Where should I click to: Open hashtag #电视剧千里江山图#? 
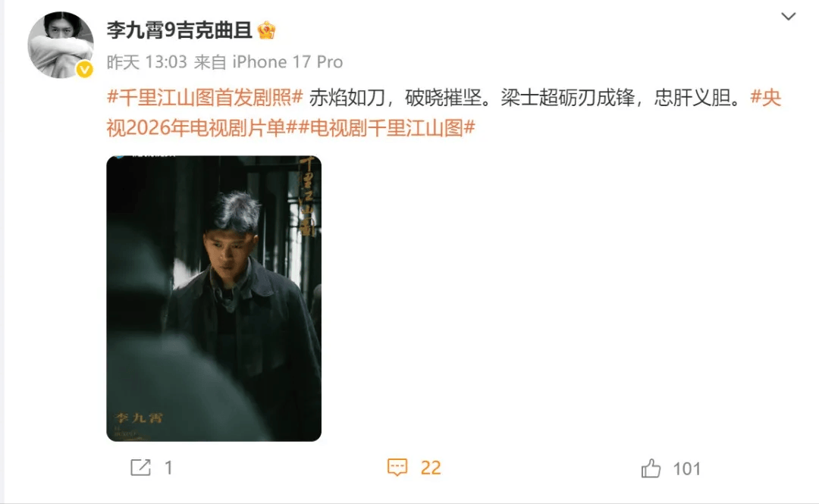[x=387, y=127]
